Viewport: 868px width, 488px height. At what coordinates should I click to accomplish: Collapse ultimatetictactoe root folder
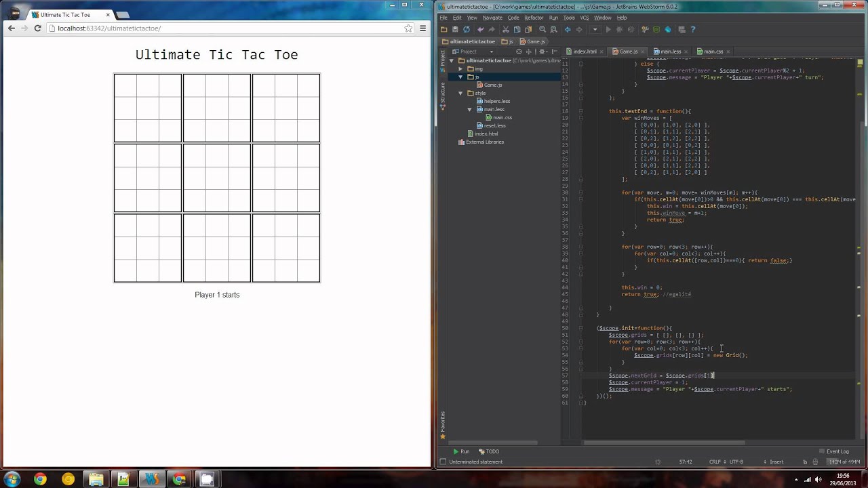[452, 60]
